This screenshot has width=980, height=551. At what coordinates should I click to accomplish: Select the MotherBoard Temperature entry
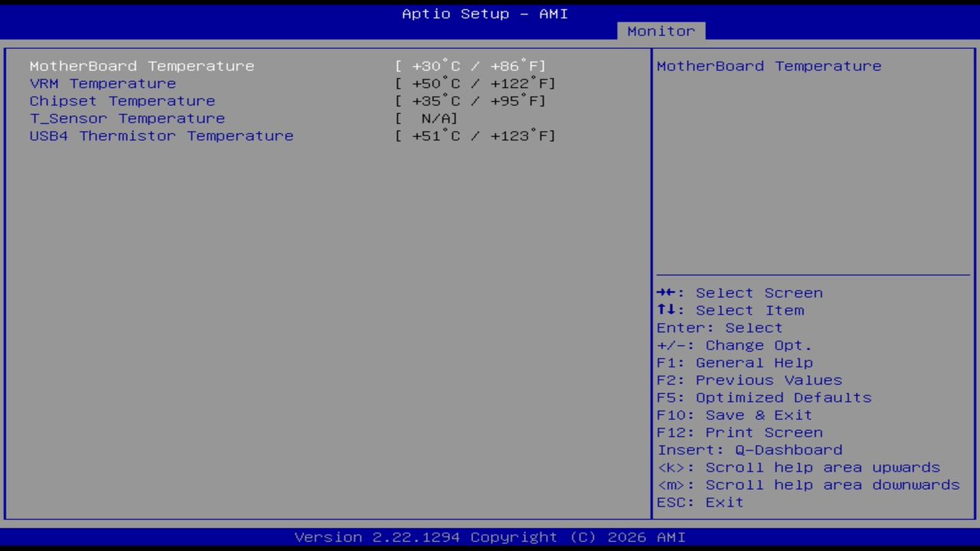[142, 66]
